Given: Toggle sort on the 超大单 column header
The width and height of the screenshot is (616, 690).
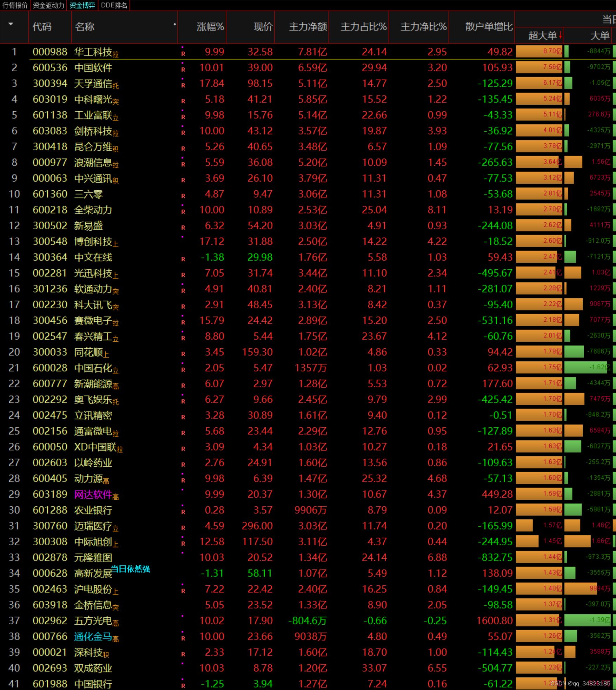Looking at the screenshot, I should (542, 35).
